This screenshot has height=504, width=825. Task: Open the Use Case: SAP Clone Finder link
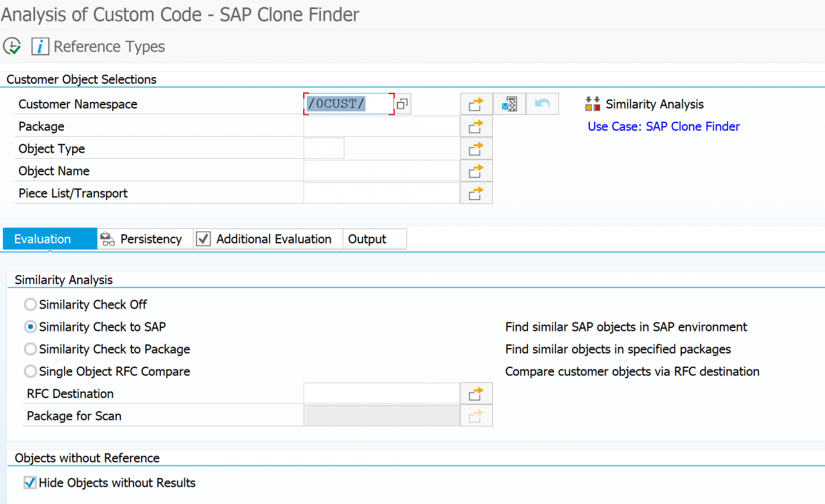(x=663, y=126)
